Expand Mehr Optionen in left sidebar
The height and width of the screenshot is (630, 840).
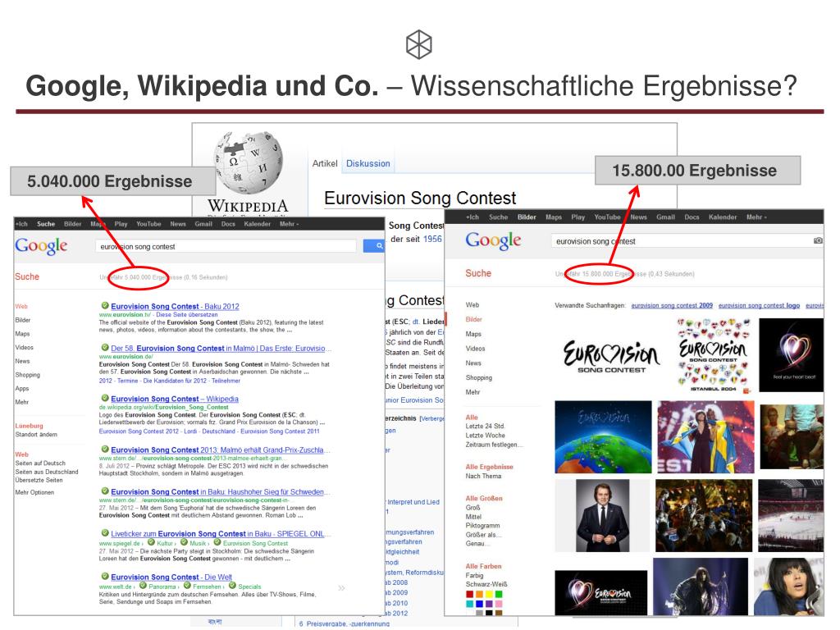point(34,492)
